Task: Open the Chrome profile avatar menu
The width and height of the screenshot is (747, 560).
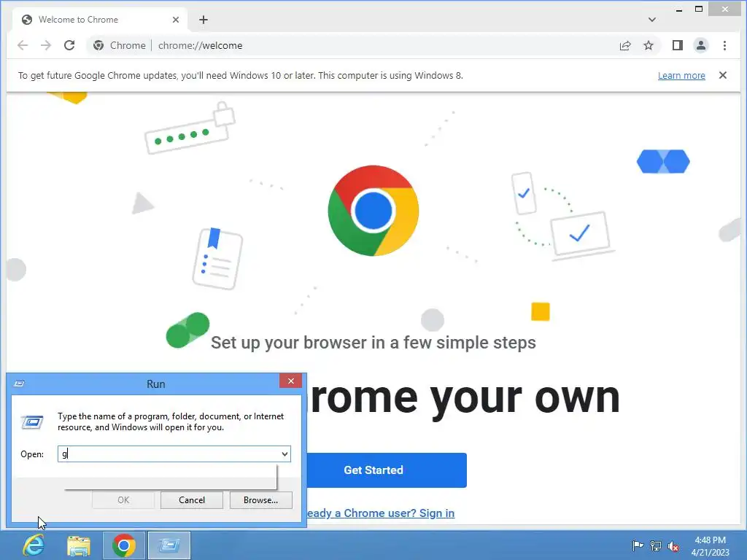Action: pyautogui.click(x=701, y=46)
